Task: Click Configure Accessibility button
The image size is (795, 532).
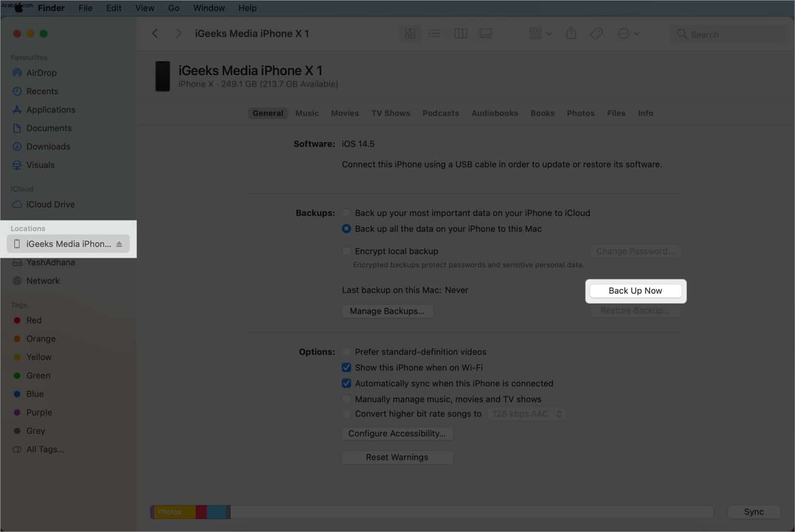Action: (397, 433)
